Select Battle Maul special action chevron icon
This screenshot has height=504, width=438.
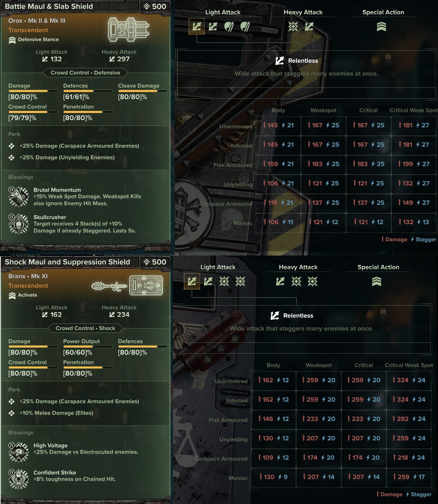click(x=381, y=26)
